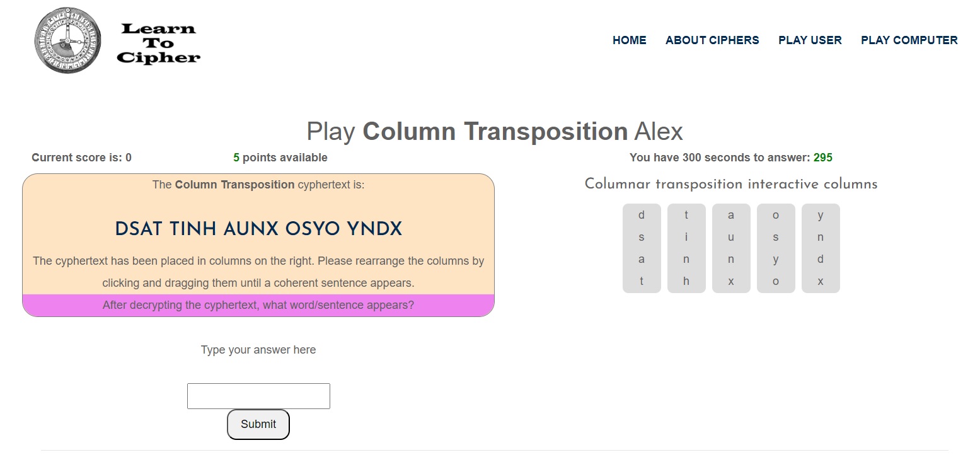The height and width of the screenshot is (462, 980).
Task: Navigate to PLAY USER
Action: tap(810, 40)
